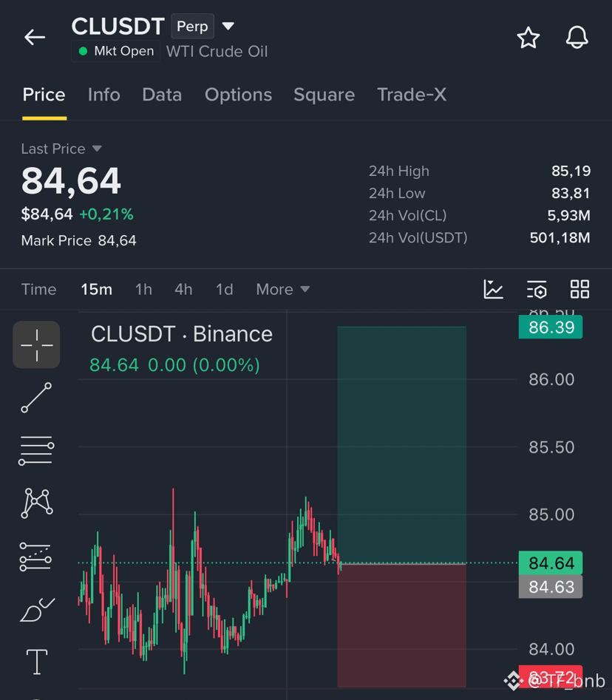Switch to the Square tab
The height and width of the screenshot is (700, 612).
pos(324,95)
